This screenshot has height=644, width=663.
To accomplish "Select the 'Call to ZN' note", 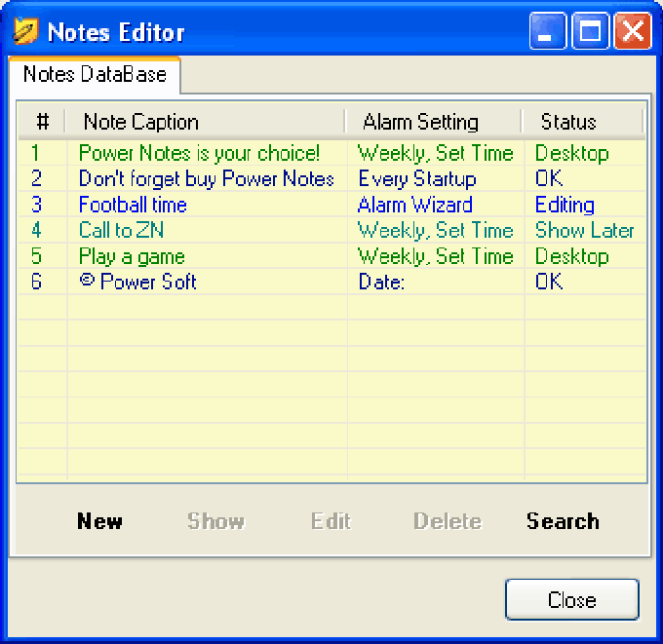I will click(x=121, y=231).
